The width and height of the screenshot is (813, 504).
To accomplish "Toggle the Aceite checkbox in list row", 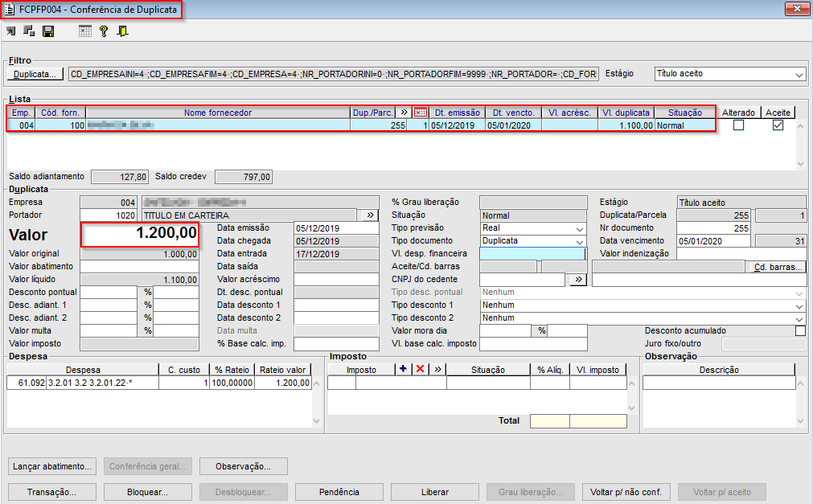I will coord(778,125).
